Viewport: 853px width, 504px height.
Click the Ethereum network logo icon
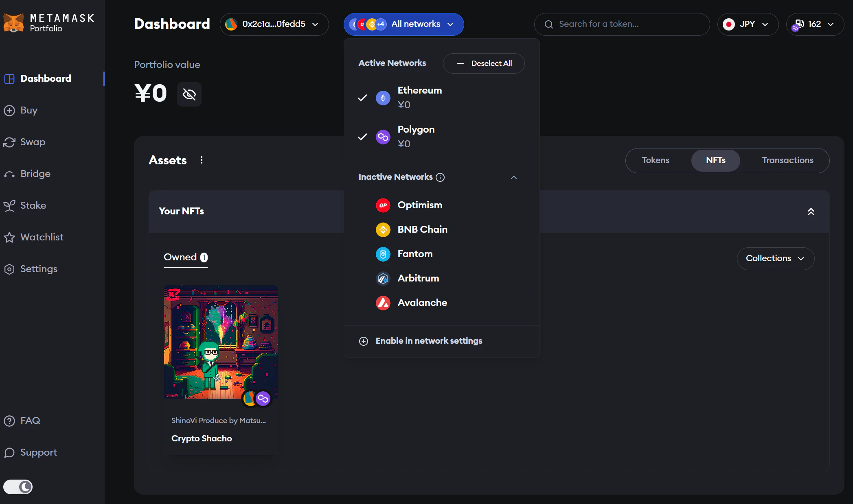pyautogui.click(x=383, y=98)
